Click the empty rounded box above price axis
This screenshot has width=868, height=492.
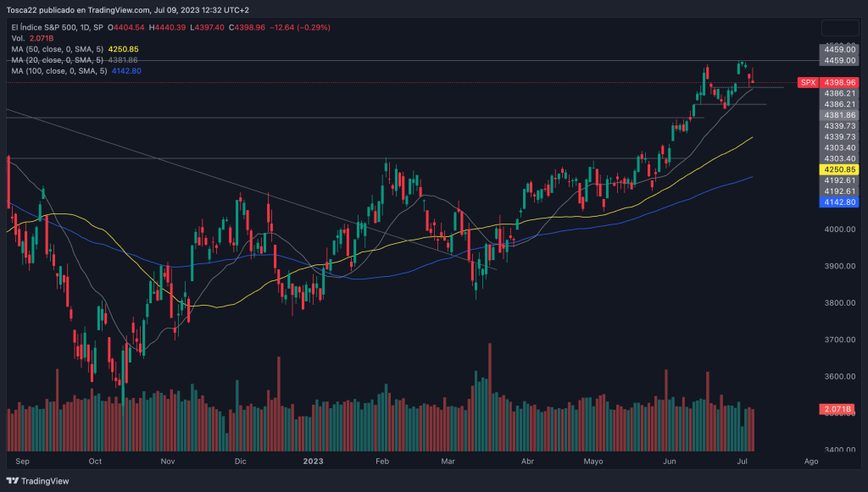tap(839, 27)
